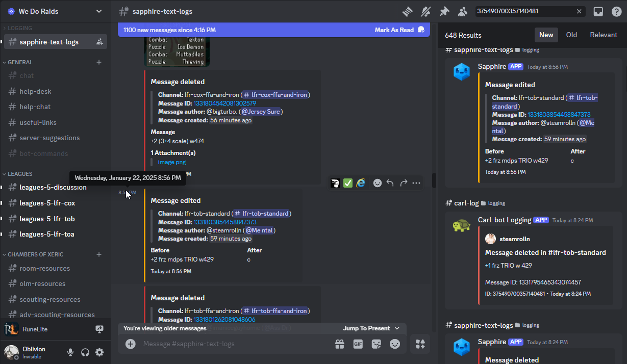Open the server-suggestions channel
Image resolution: width=627 pixels, height=364 pixels.
tap(56, 138)
